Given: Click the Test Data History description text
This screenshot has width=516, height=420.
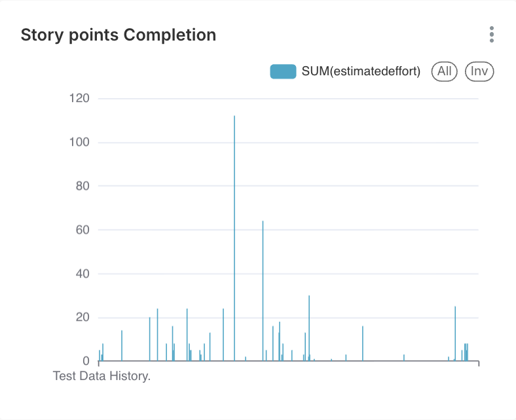Looking at the screenshot, I should pyautogui.click(x=101, y=376).
